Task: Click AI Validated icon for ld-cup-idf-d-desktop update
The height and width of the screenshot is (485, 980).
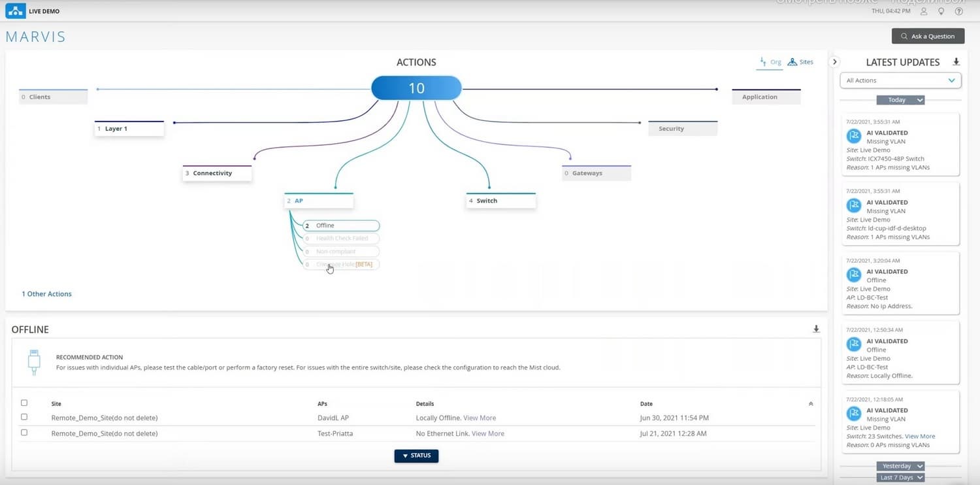Action: click(854, 205)
